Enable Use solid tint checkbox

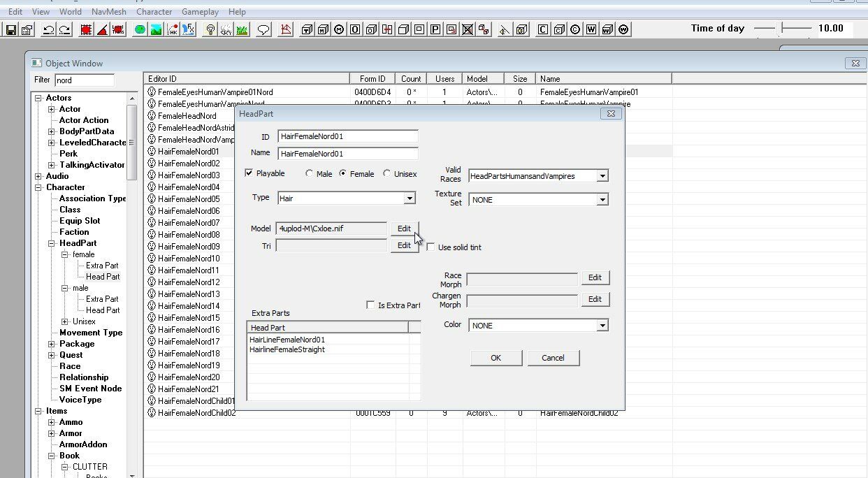tap(431, 247)
